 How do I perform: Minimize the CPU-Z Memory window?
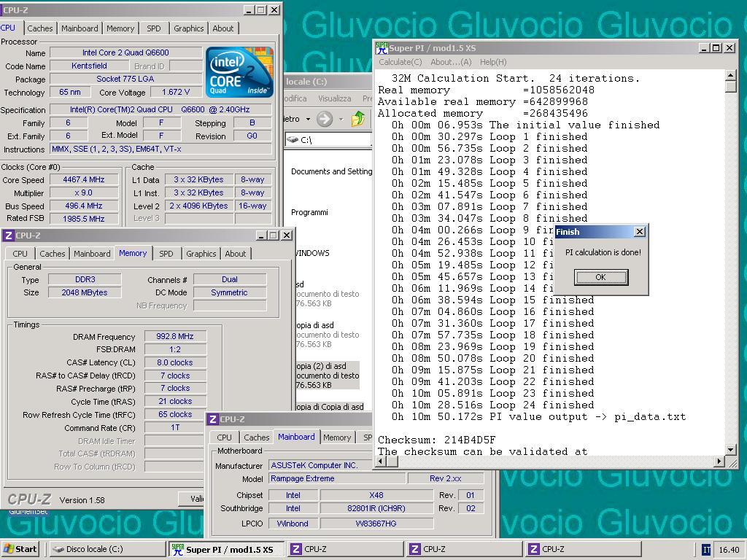pos(261,236)
